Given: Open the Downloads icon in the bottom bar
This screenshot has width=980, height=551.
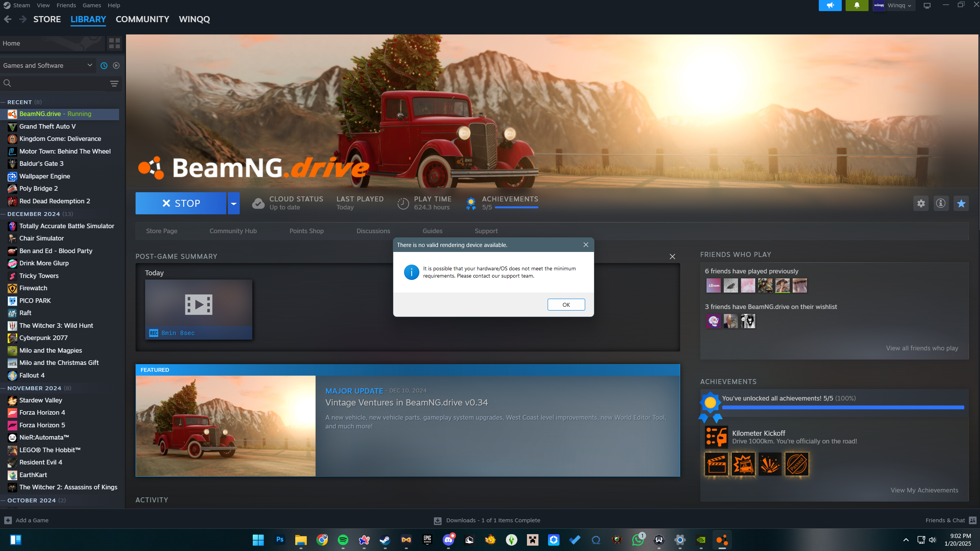Looking at the screenshot, I should pyautogui.click(x=437, y=520).
